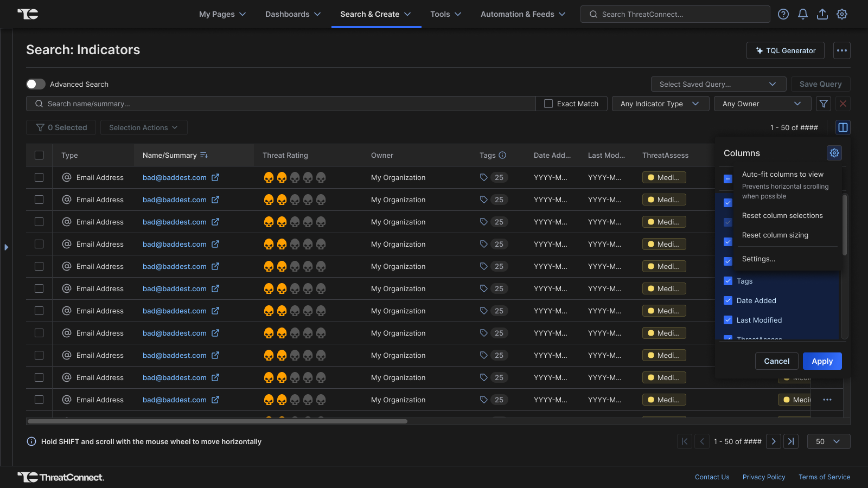
Task: Click the red X clear filters icon
Action: (x=843, y=104)
